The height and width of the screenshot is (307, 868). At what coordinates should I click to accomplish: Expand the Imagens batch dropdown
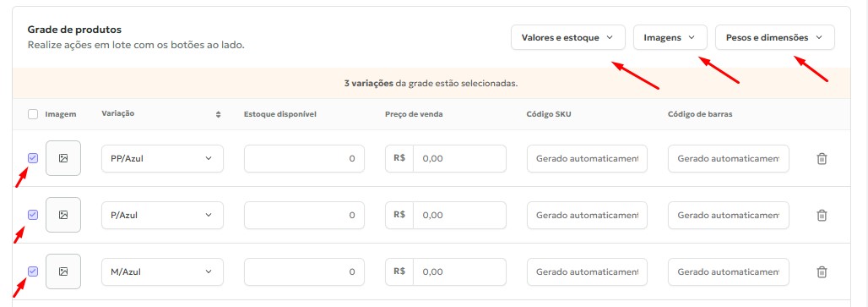tap(670, 38)
